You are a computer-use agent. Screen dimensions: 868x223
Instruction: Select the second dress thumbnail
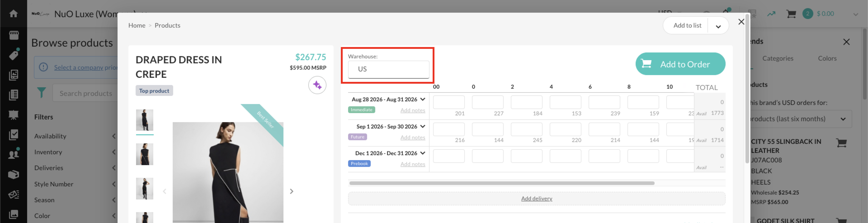pyautogui.click(x=145, y=154)
